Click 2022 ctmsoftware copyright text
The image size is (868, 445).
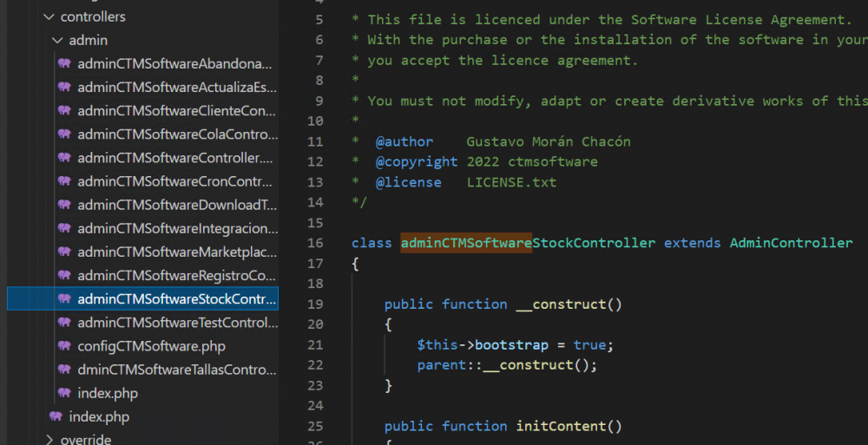pos(532,161)
